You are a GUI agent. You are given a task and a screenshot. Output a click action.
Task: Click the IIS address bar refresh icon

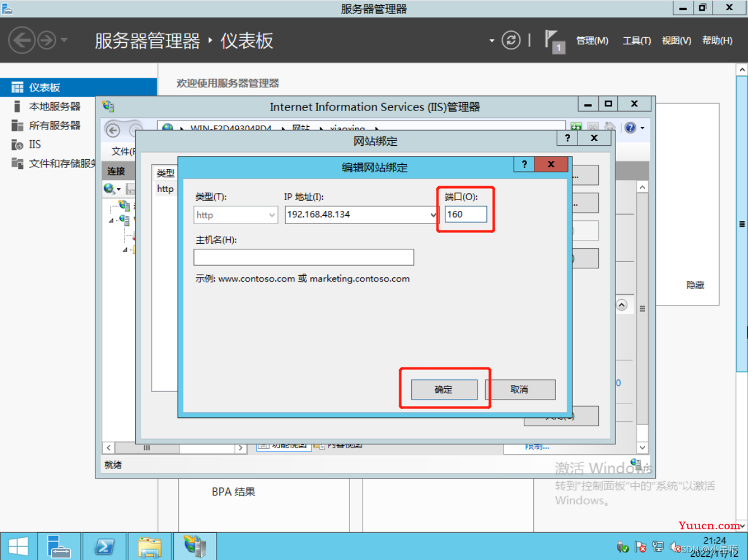[x=576, y=128]
